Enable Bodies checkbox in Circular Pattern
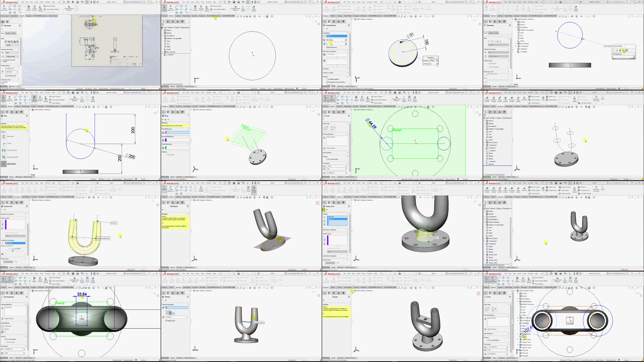 [x=324, y=69]
